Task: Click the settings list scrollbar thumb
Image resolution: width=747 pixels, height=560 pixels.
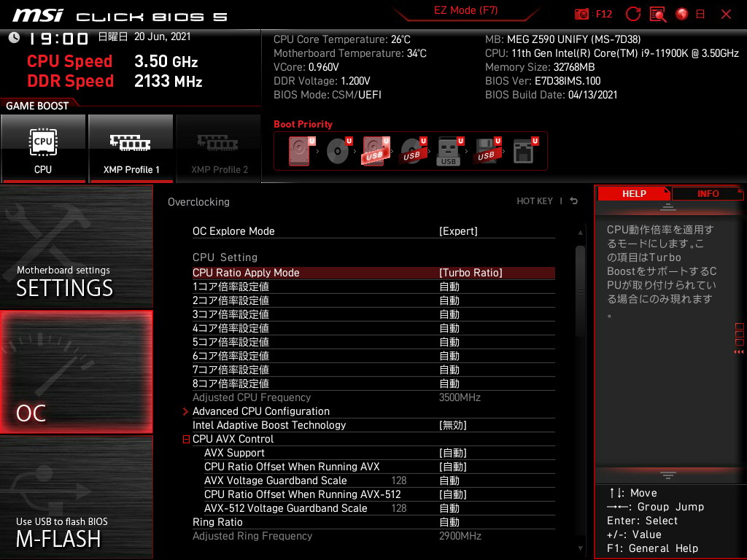Action: (580, 290)
